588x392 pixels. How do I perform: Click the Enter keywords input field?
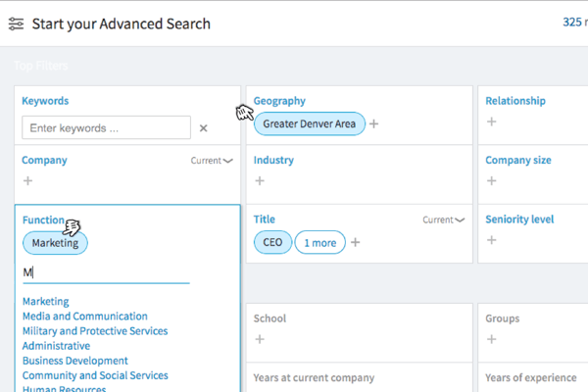point(106,127)
